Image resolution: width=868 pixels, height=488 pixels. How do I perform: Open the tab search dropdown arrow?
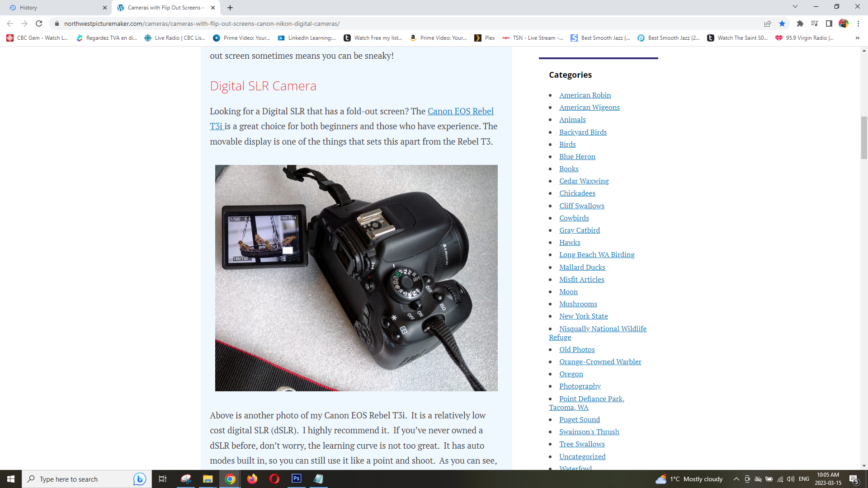tap(795, 7)
